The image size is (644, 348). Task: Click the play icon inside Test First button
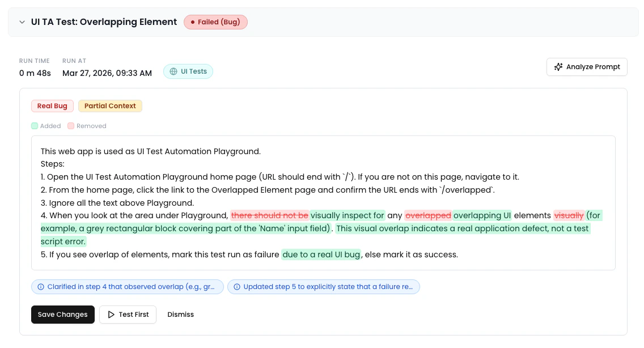111,314
